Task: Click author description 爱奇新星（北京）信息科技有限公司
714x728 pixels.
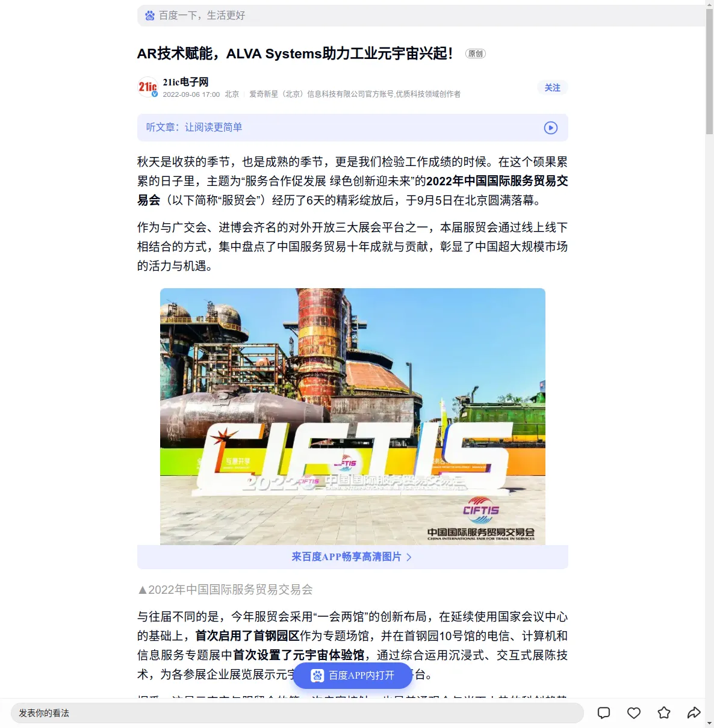Action: [355, 94]
